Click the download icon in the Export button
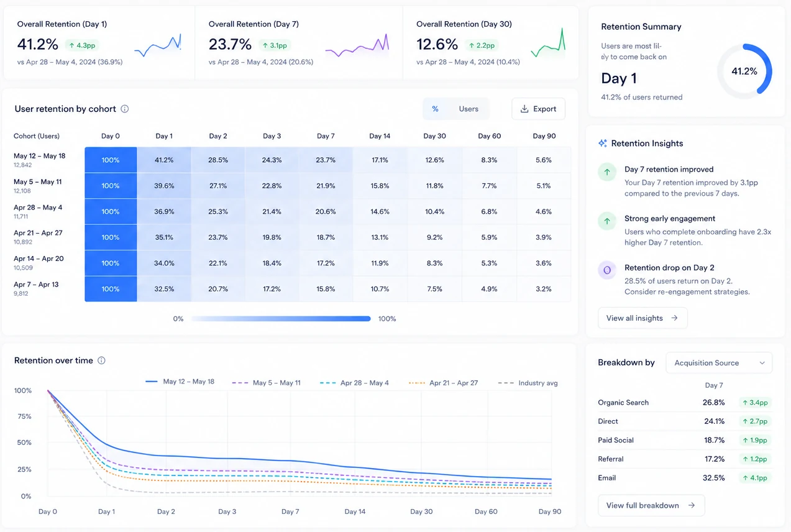The width and height of the screenshot is (791, 532). tap(524, 109)
